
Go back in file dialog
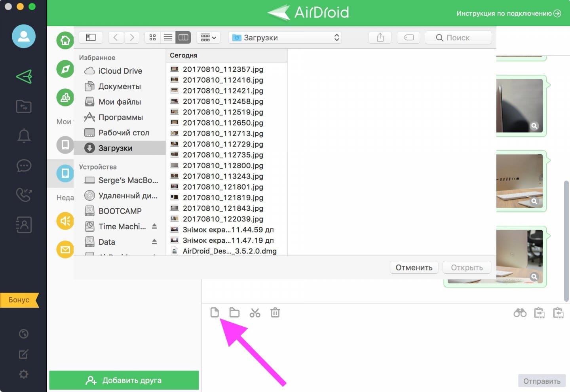tap(116, 37)
